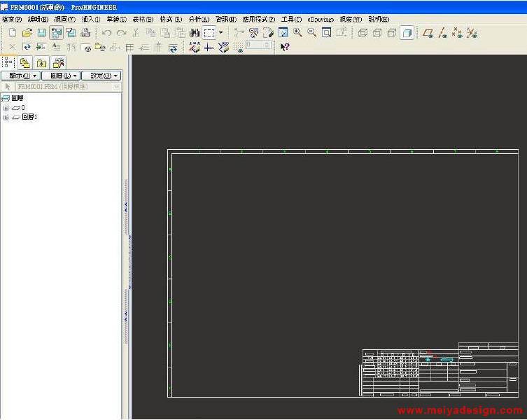Click the Save floppy disk icon
527x420 pixels.
tap(41, 33)
